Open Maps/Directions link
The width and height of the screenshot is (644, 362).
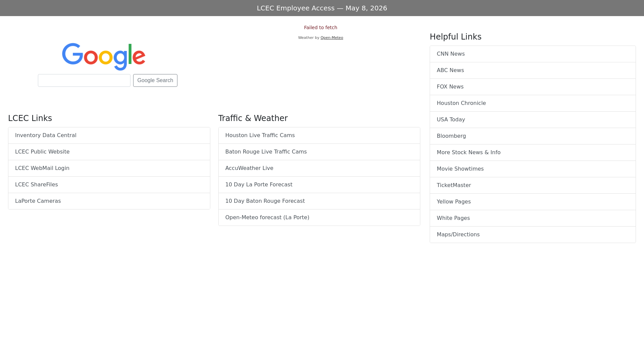click(533, 235)
